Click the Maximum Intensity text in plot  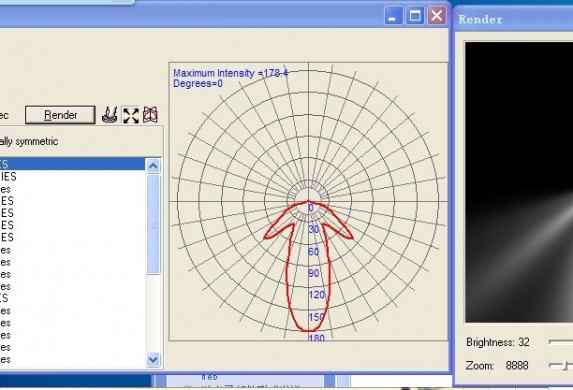pyautogui.click(x=231, y=73)
